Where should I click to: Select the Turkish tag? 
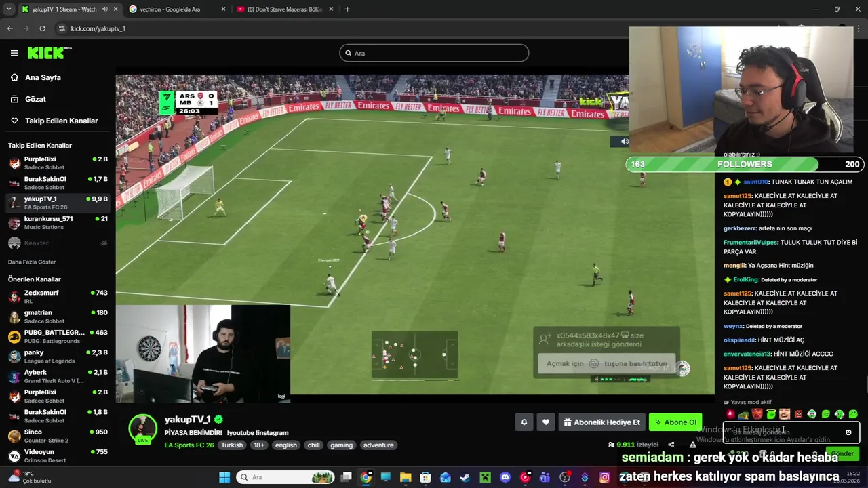(232, 445)
